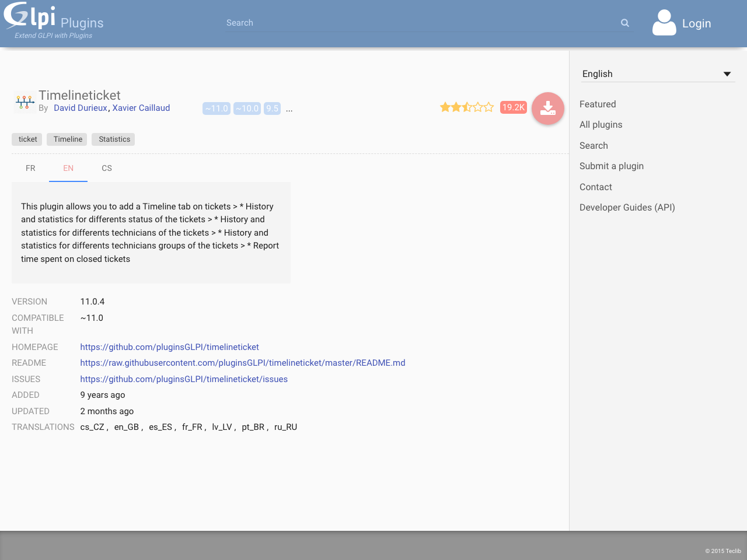Image resolution: width=747 pixels, height=560 pixels.
Task: Switch to the FR description tab
Action: pyautogui.click(x=30, y=168)
